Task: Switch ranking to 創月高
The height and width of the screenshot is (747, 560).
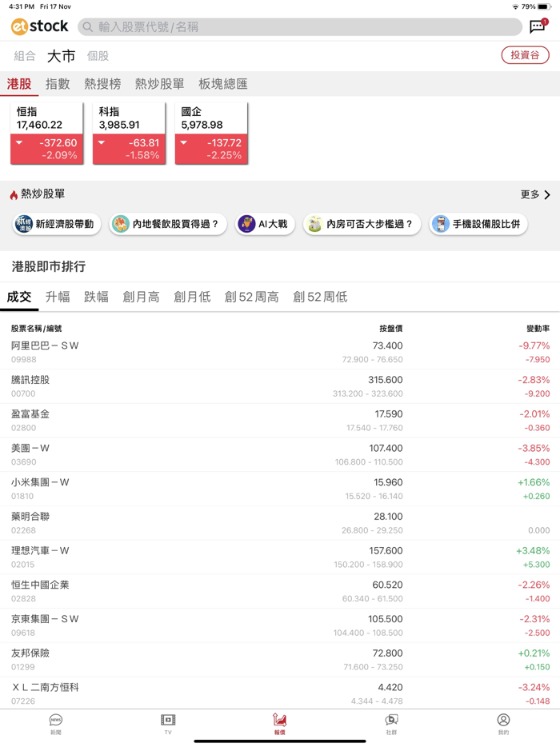Action: tap(141, 297)
